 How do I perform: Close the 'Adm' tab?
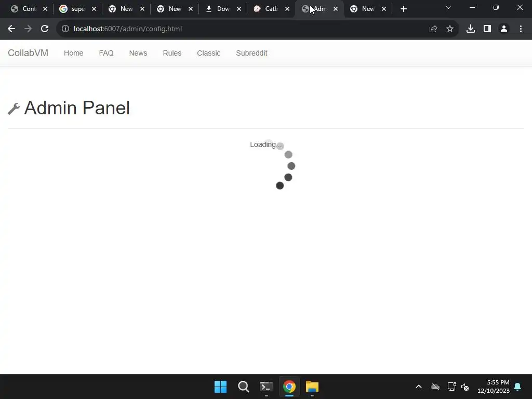pos(336,9)
